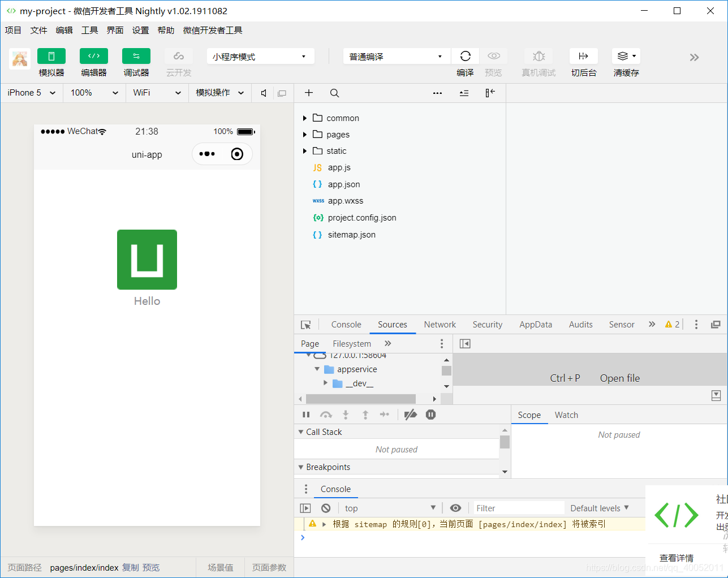Switch to the Audits devtools tab
This screenshot has height=578, width=728.
click(x=581, y=325)
